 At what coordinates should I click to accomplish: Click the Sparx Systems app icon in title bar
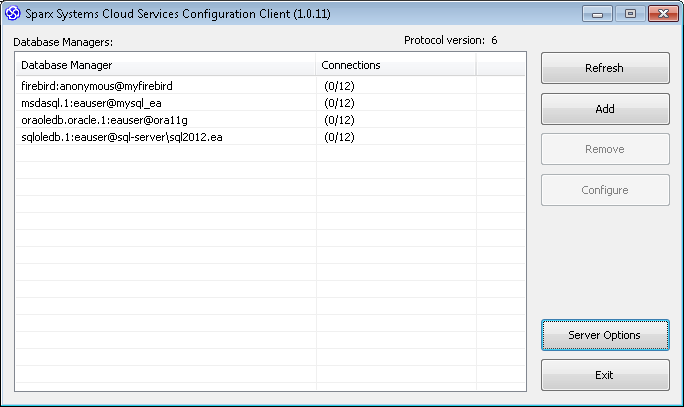tap(15, 14)
